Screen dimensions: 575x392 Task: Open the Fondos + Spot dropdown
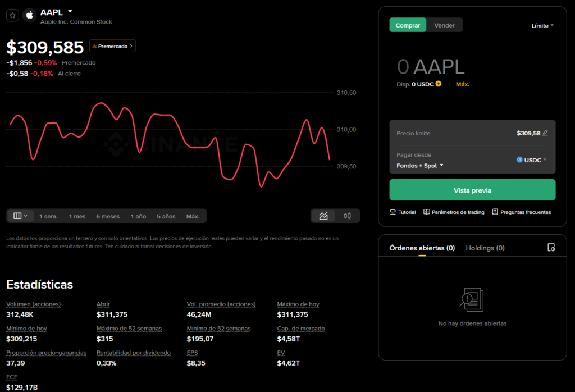click(x=420, y=166)
